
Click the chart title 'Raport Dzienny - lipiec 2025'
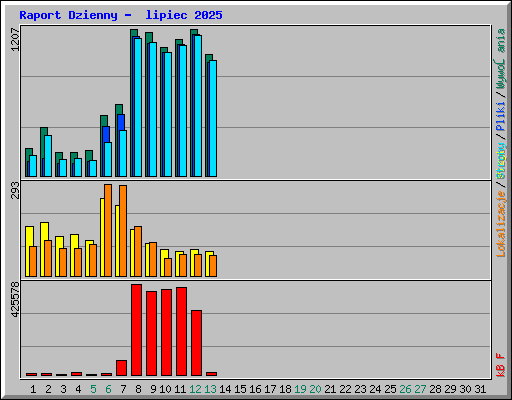(121, 15)
